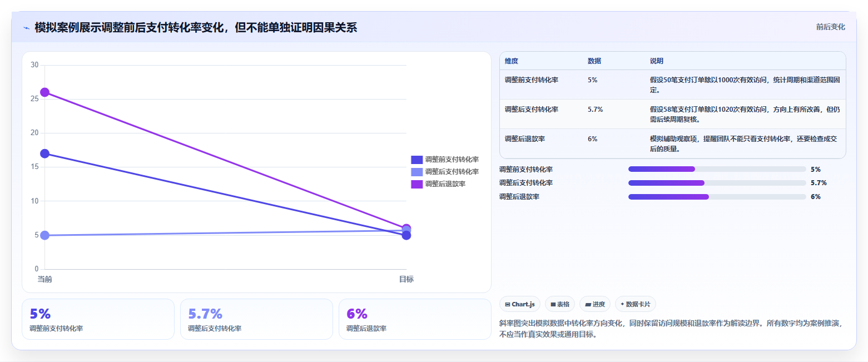Image resolution: width=868 pixels, height=362 pixels.
Task: Click the 5% 调整前支付转化率 data card
Action: (x=98, y=319)
